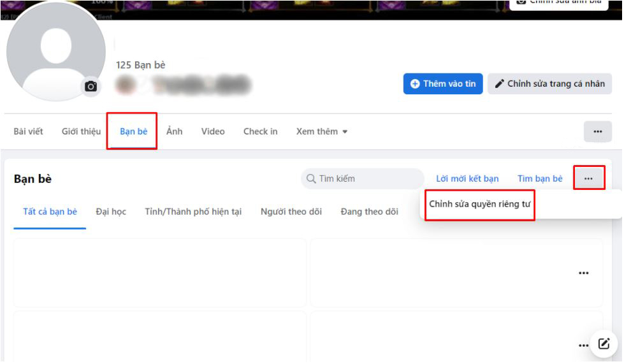Click Chỉnh sửa trang cá nhân button
This screenshot has height=364, width=624.
(x=549, y=84)
